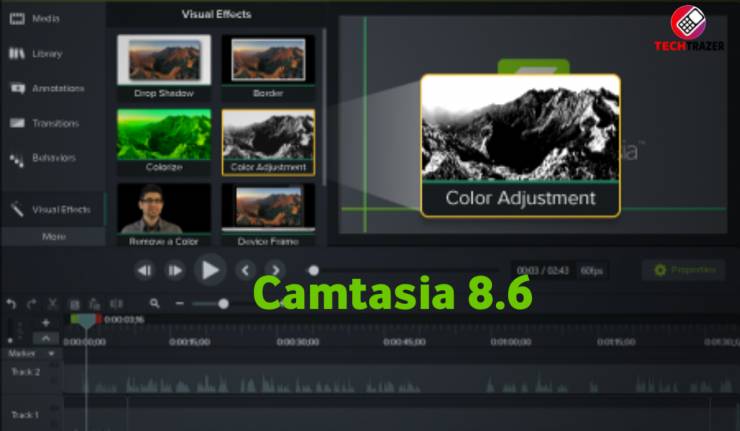Jump to next clip with right arrow
Screen dimensions: 740x431
tap(275, 270)
